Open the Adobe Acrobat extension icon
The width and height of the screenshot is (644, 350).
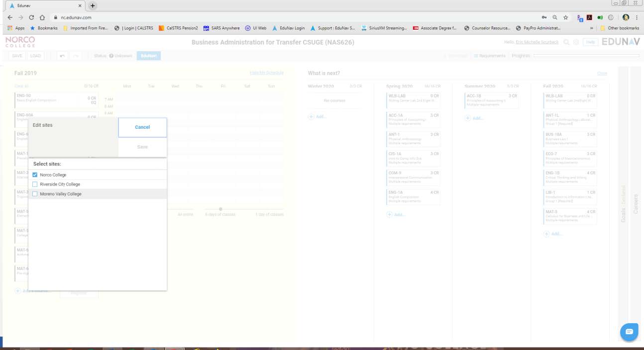pos(590,17)
